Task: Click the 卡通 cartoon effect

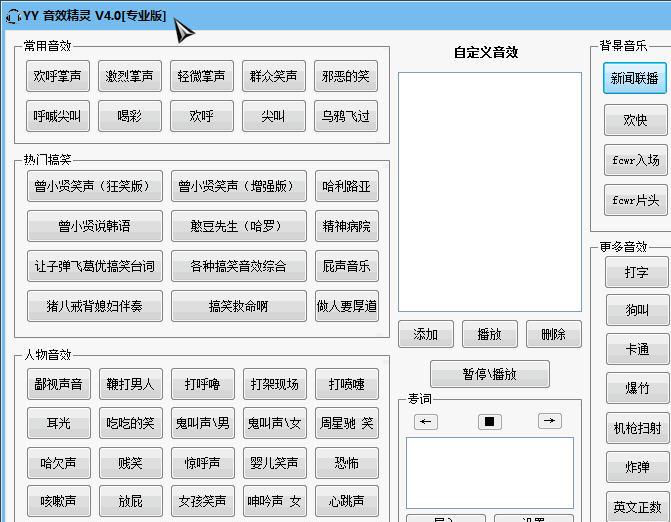Action: pos(638,349)
